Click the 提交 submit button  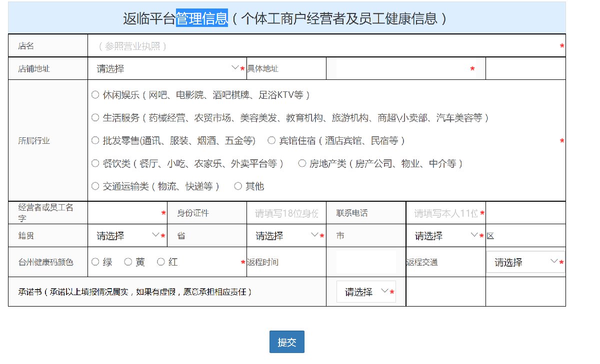pos(287,342)
